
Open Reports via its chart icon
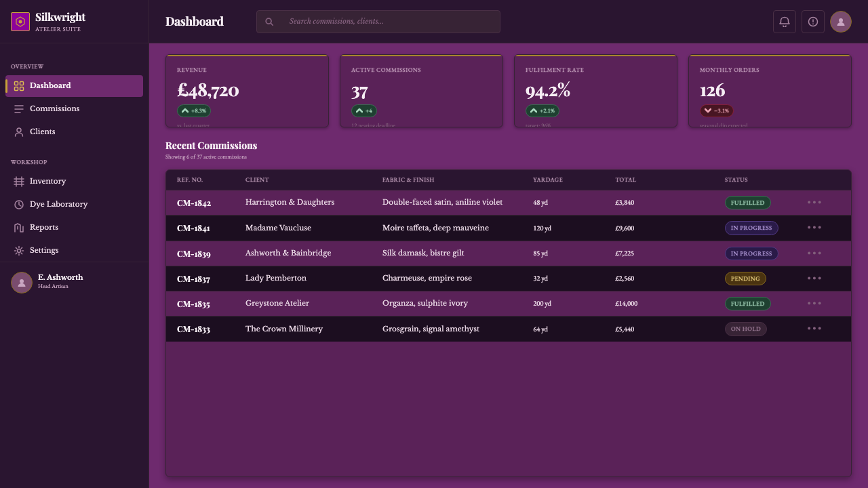click(19, 228)
